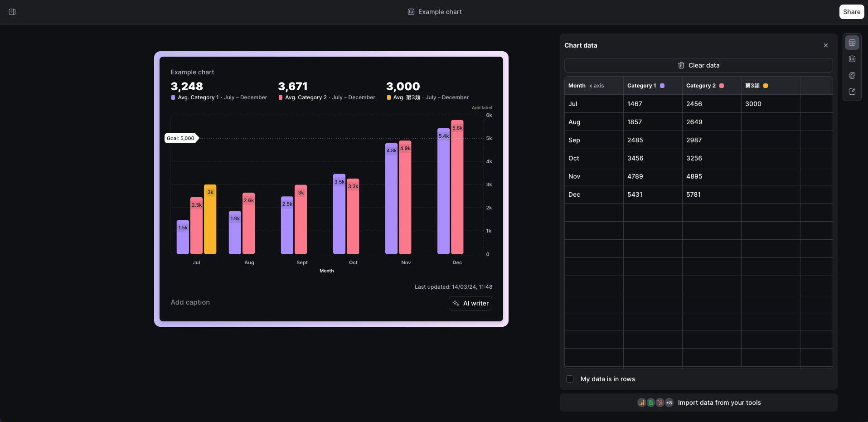Open the color palette theme icon
The height and width of the screenshot is (422, 868).
(x=852, y=75)
